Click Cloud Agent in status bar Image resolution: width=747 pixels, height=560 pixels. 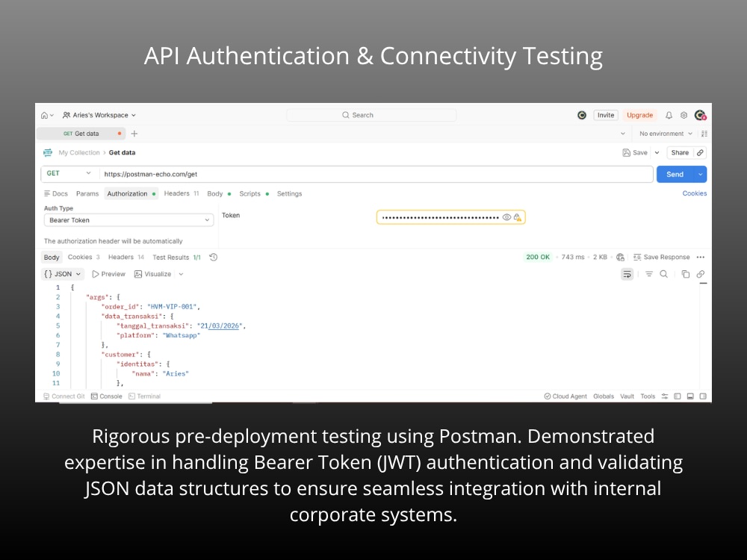[565, 396]
